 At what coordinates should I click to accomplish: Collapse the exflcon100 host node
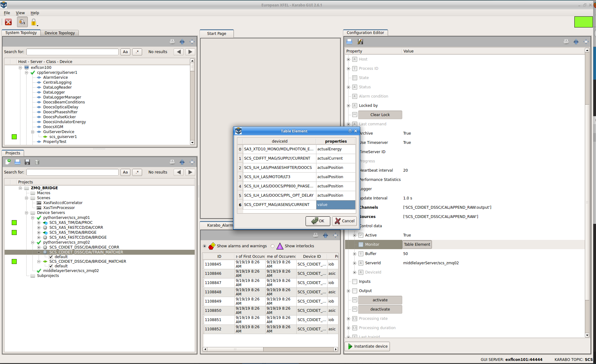point(20,68)
